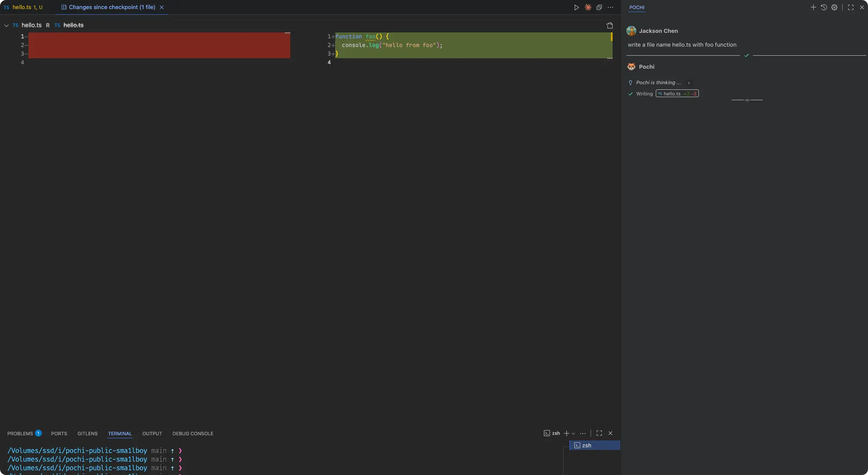Click the orange starburst icon in editor toolbar
This screenshot has width=868, height=475.
click(x=588, y=7)
